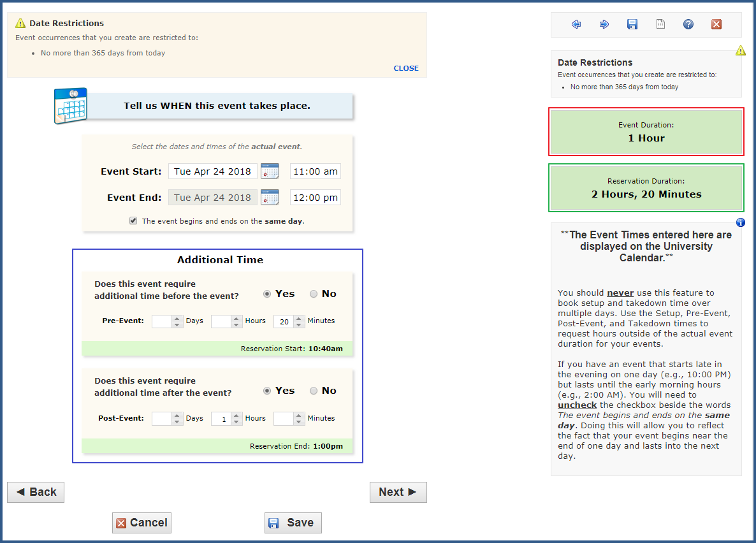This screenshot has height=543, width=756.
Task: Click the Event Start time field
Action: [315, 171]
